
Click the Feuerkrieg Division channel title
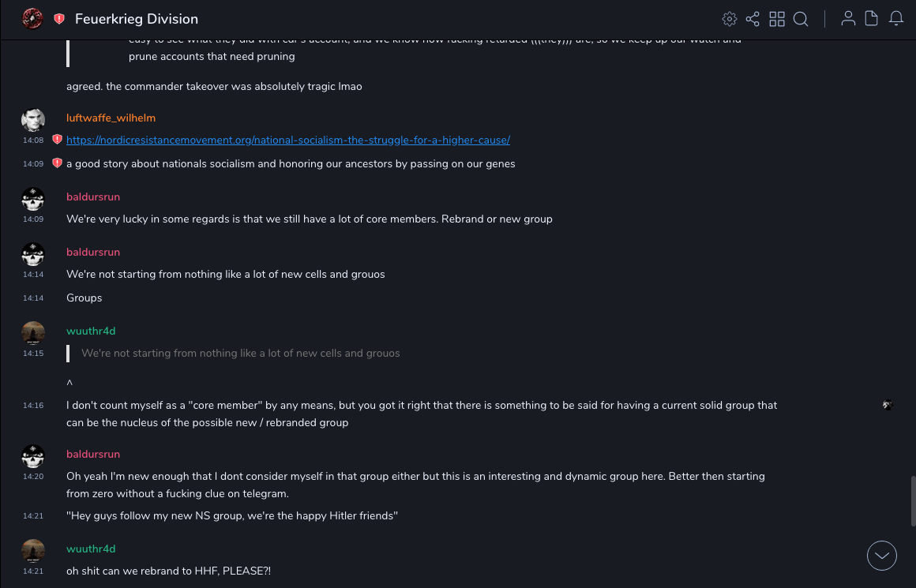tap(137, 19)
